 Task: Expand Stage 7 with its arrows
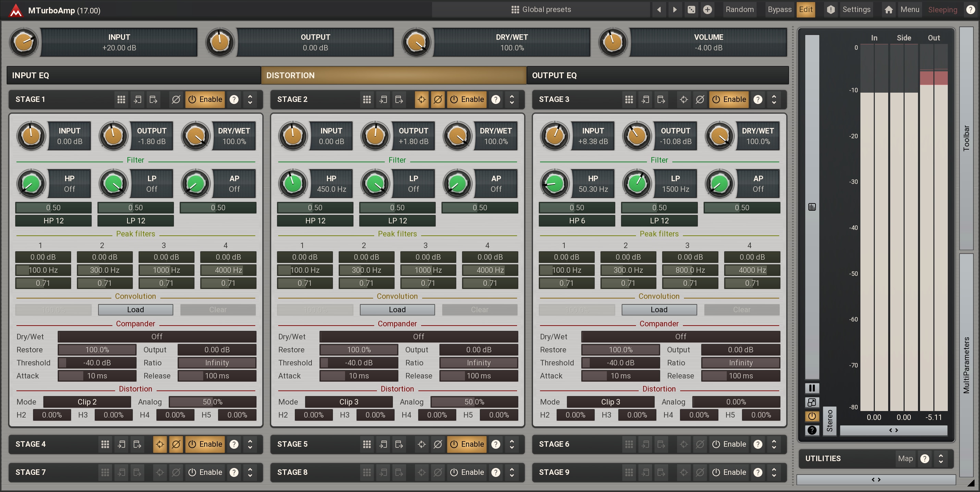coord(250,472)
